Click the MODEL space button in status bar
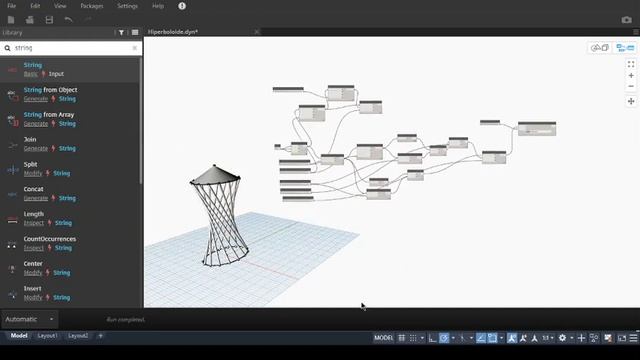The image size is (640, 360). click(384, 338)
